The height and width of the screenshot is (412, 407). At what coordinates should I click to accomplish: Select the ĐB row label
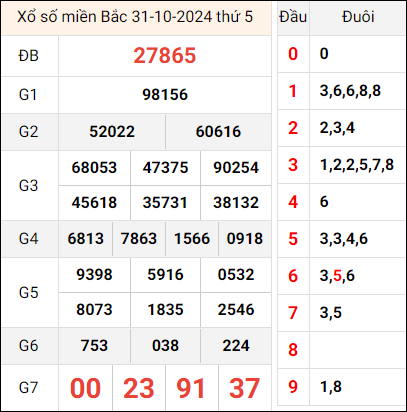point(29,56)
